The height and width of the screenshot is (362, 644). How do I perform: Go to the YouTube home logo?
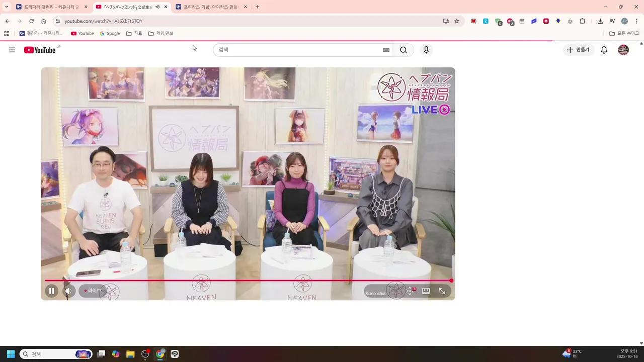40,50
